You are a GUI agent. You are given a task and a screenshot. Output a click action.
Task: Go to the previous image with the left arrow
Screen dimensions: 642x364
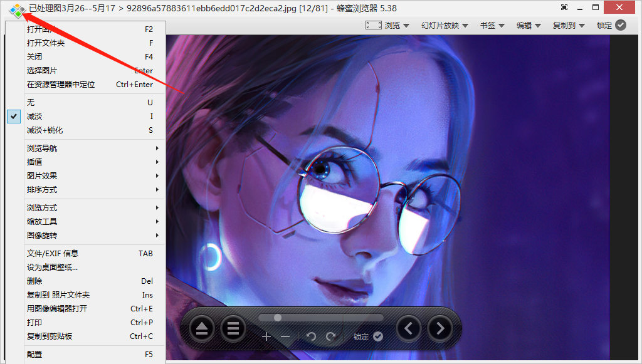pos(409,328)
